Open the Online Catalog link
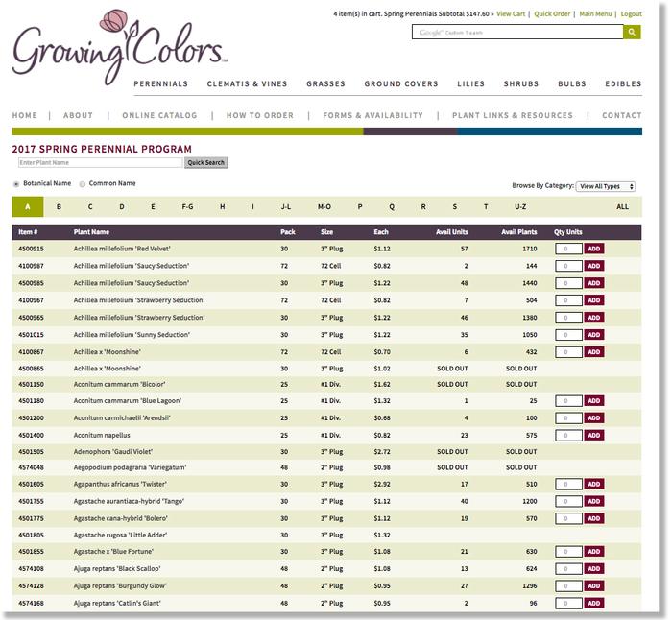672x620 pixels. tap(159, 115)
